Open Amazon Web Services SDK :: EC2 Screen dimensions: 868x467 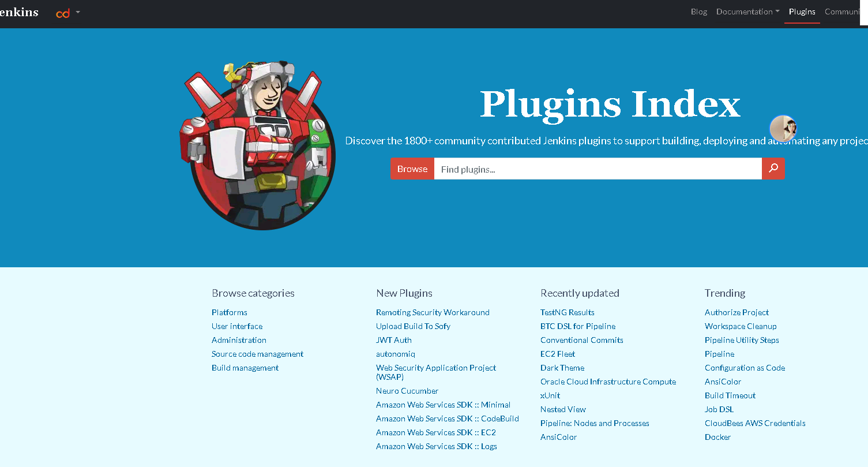point(436,432)
